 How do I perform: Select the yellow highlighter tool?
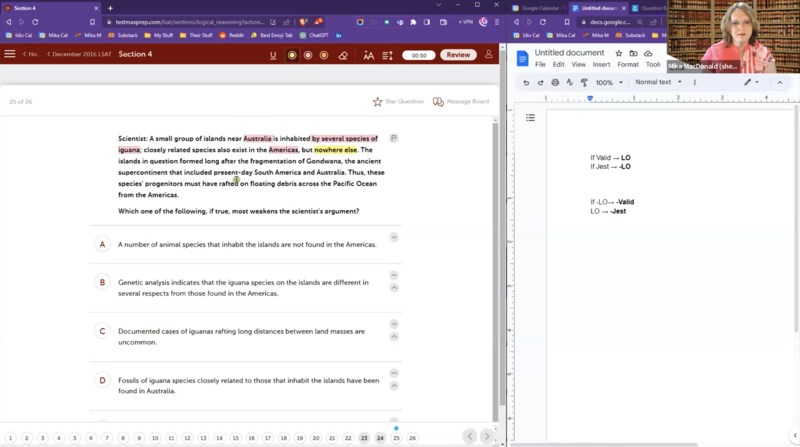point(293,55)
